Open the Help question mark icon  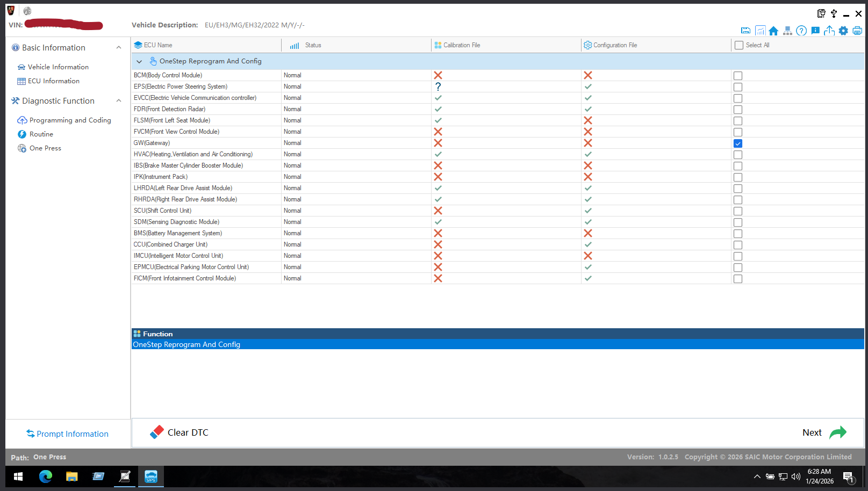click(801, 31)
